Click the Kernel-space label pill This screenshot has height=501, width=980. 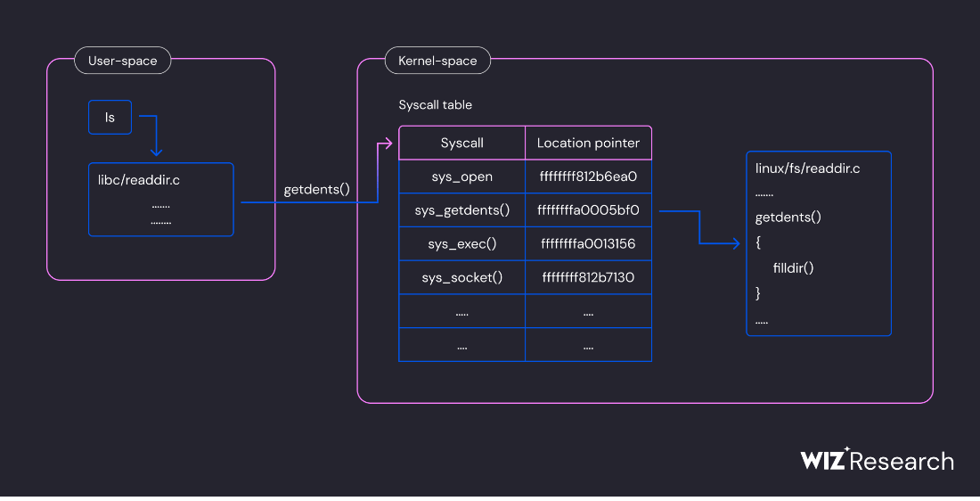[x=437, y=61]
